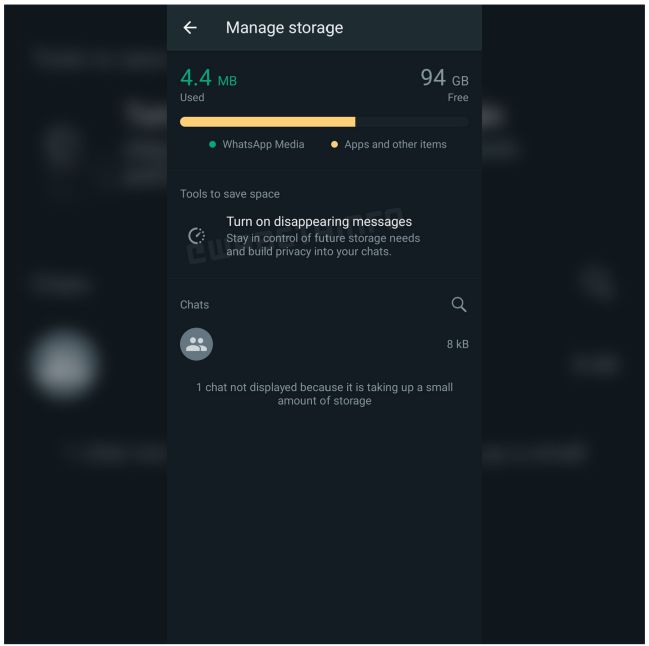The image size is (649, 646).
Task: Click the yellow Apps and other items dot
Action: (x=334, y=144)
